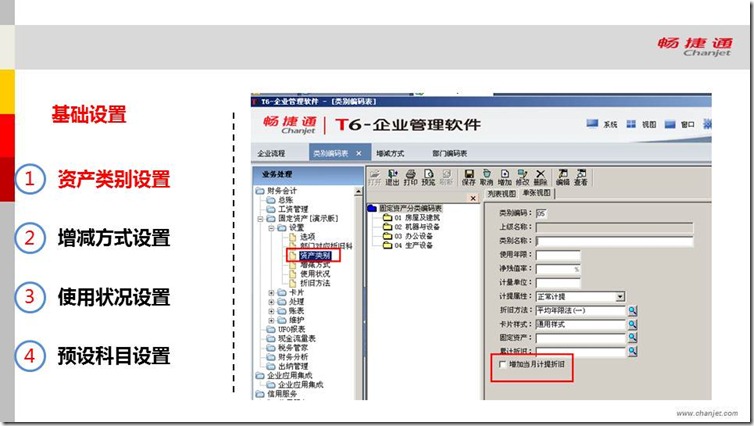
Task: Open the 视图 menu in header
Action: pyautogui.click(x=641, y=124)
